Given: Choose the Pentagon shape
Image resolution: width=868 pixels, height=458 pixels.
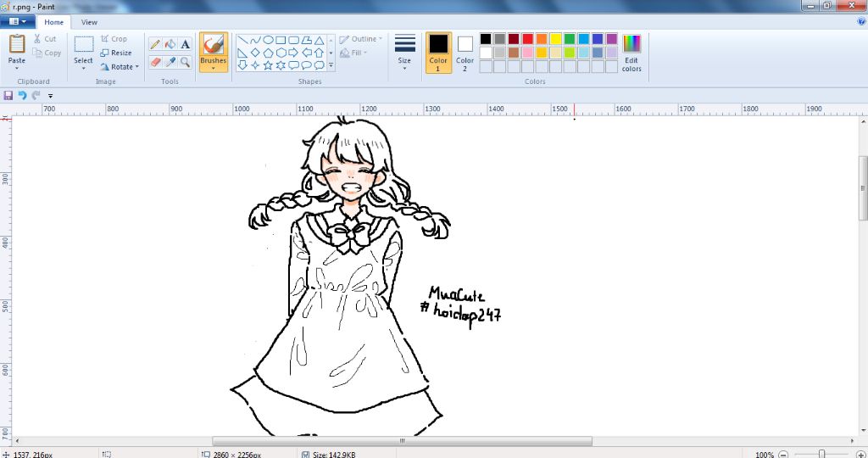Looking at the screenshot, I should (x=268, y=53).
